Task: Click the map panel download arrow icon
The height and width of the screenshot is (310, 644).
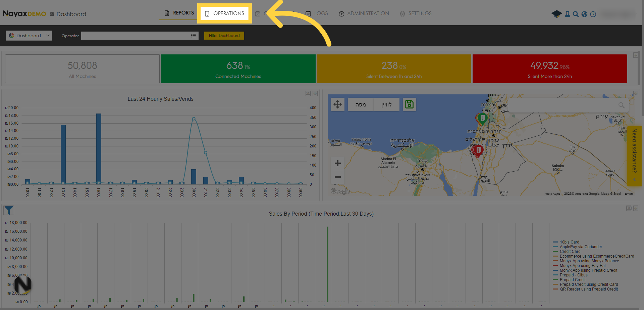Action: 636,93
